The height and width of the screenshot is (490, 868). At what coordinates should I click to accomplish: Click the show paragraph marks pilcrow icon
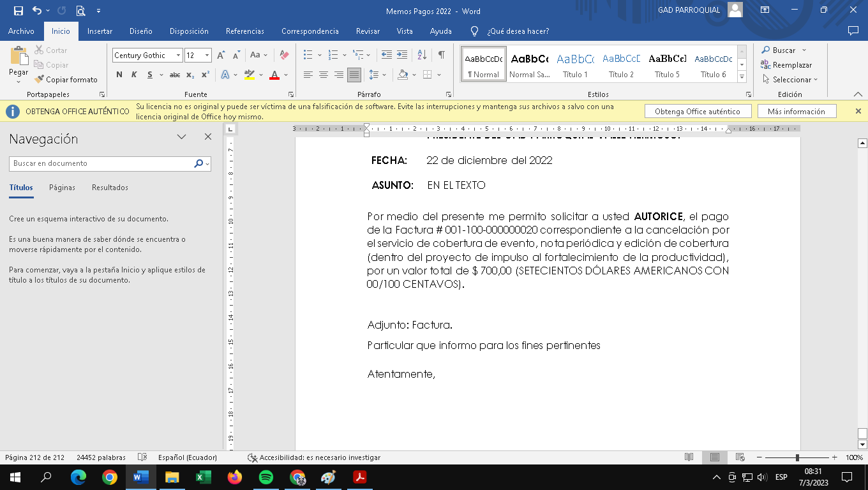441,56
